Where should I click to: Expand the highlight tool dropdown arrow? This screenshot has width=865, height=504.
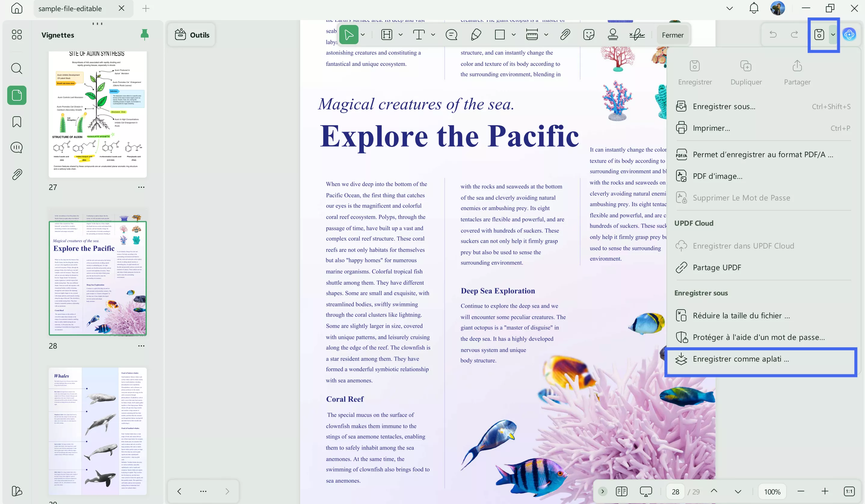click(x=400, y=35)
